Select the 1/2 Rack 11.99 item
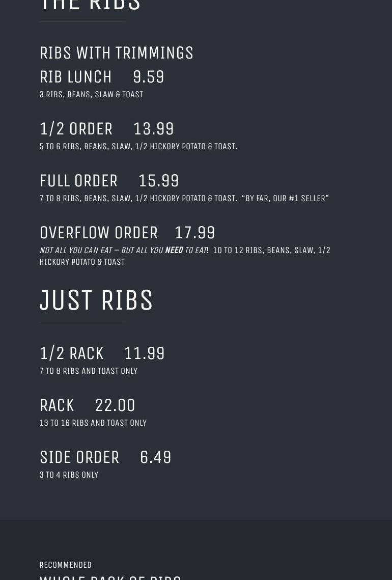This screenshot has height=580, width=392. coord(102,353)
